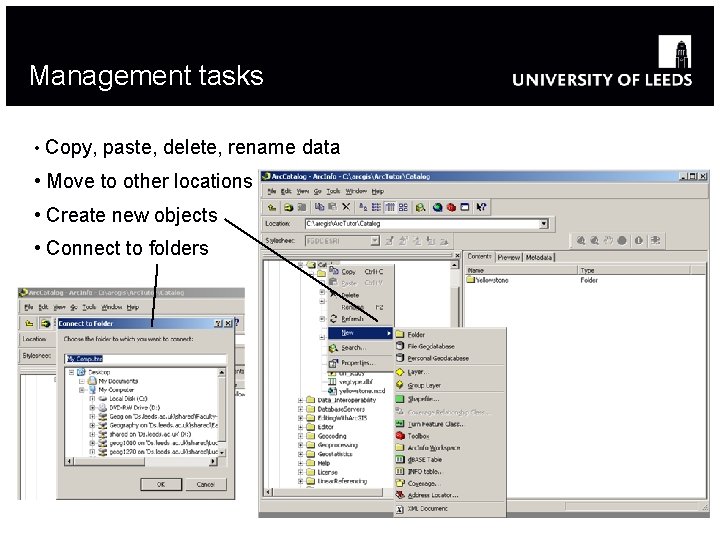
Task: Click the Zoom In icon on geography toolbar
Action: click(581, 241)
